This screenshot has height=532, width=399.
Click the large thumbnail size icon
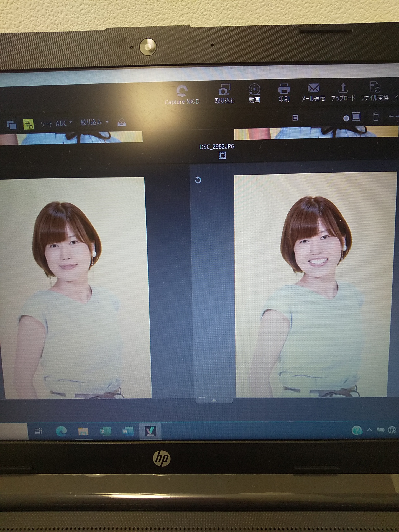coord(356,116)
